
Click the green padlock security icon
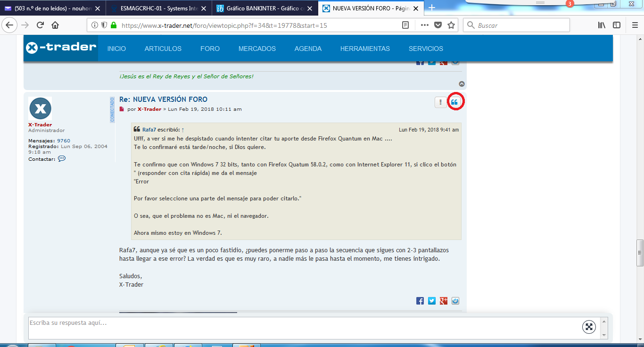113,25
